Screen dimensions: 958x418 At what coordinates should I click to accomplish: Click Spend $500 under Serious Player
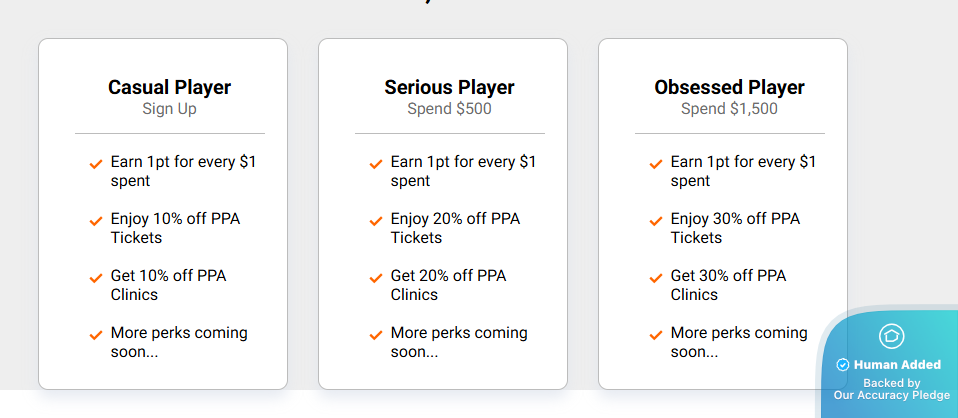pyautogui.click(x=449, y=109)
